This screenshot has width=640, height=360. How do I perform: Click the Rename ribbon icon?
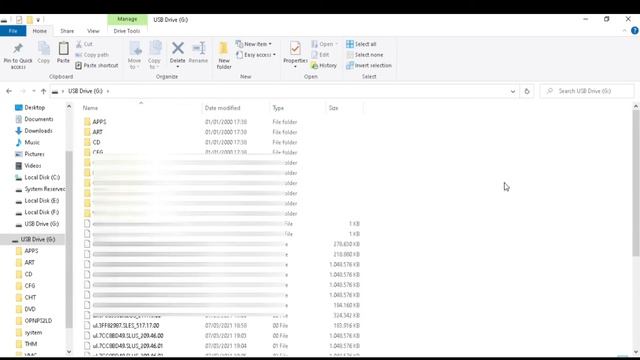click(x=199, y=48)
